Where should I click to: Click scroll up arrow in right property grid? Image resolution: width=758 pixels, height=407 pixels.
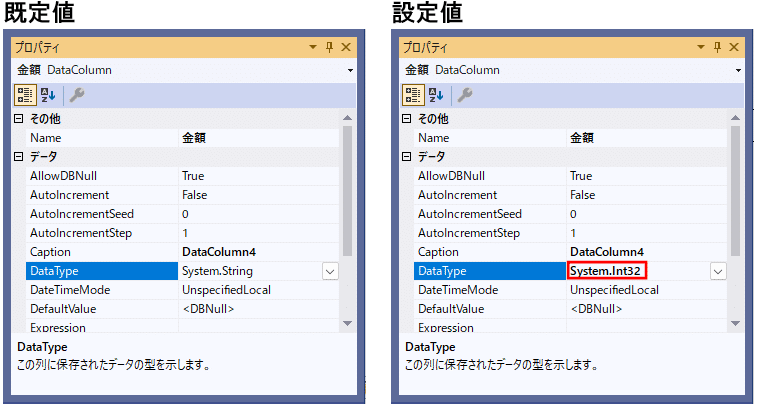(x=735, y=118)
